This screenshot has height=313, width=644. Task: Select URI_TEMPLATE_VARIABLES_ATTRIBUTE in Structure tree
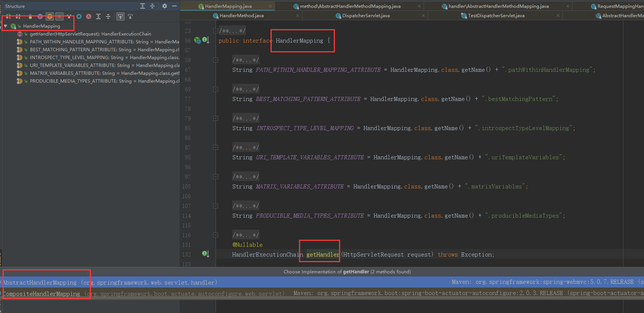104,65
